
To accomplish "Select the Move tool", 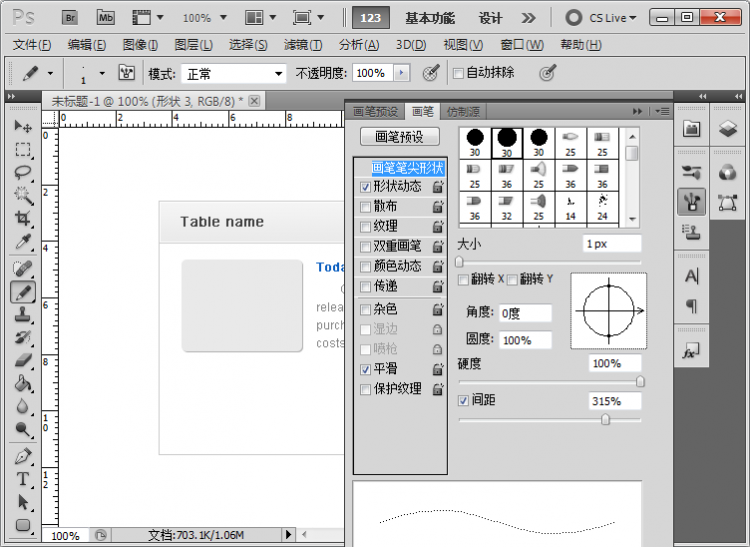I will pos(22,126).
